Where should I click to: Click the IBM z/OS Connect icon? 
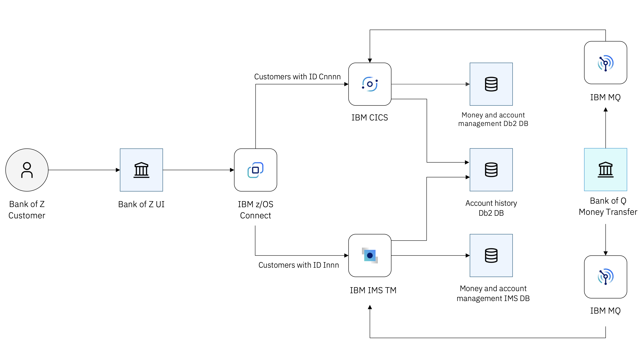[x=255, y=170]
